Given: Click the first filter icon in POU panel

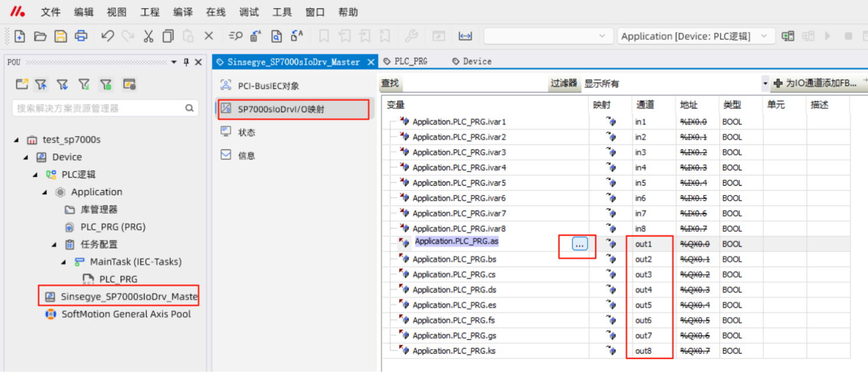Looking at the screenshot, I should [x=41, y=85].
